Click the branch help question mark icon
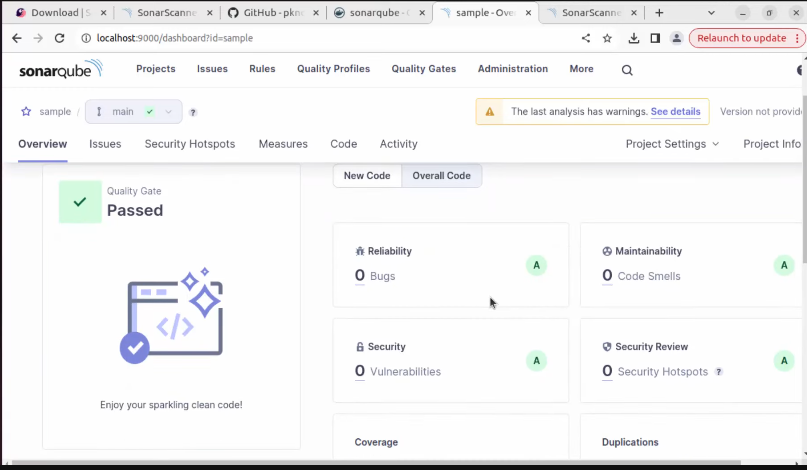The height and width of the screenshot is (470, 807). 193,113
